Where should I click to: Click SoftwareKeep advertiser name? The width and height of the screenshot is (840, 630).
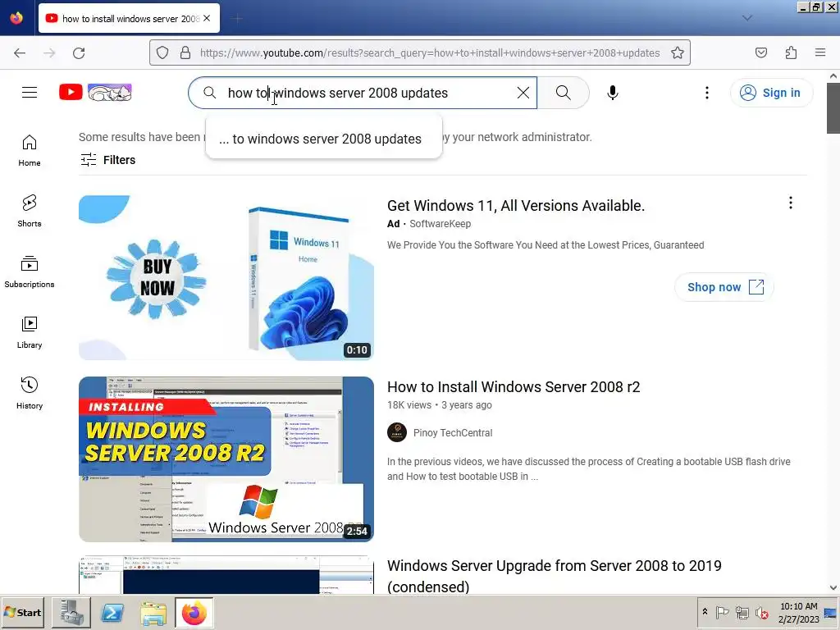tap(440, 223)
